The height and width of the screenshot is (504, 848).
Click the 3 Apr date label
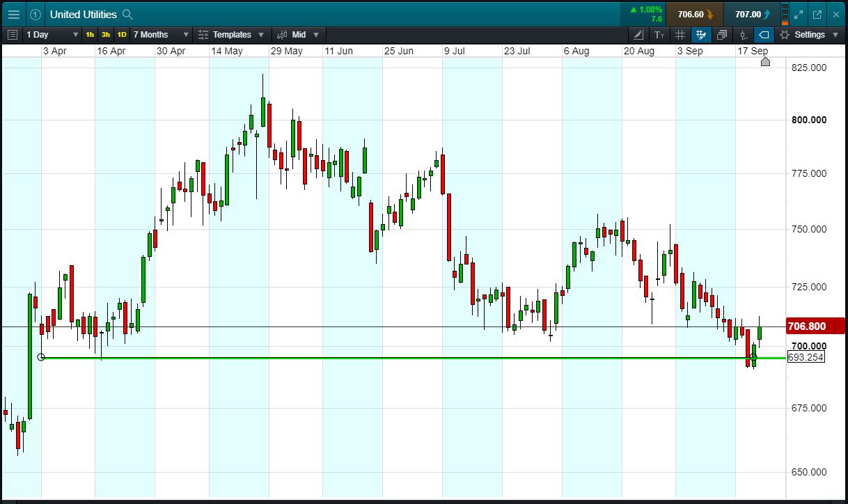pyautogui.click(x=55, y=51)
